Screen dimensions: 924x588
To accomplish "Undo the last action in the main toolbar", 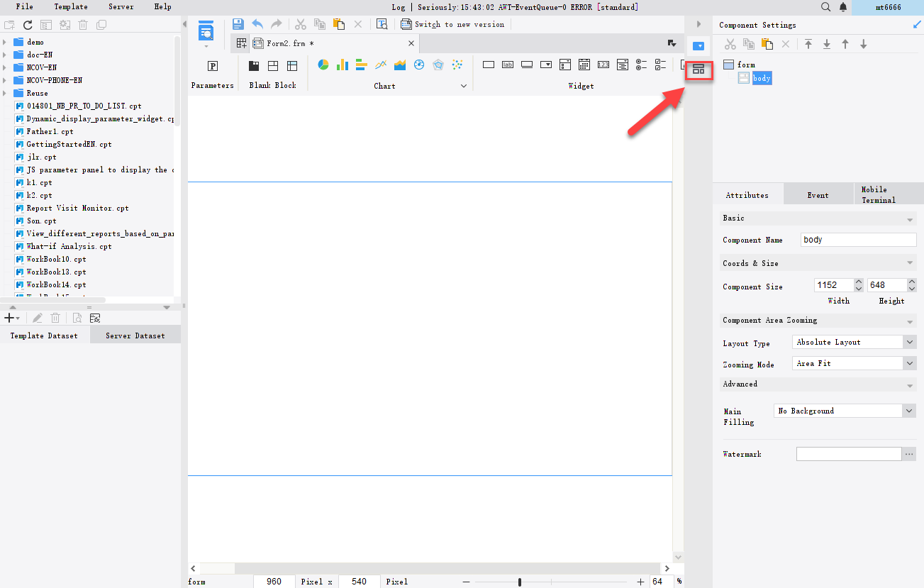I will click(257, 24).
